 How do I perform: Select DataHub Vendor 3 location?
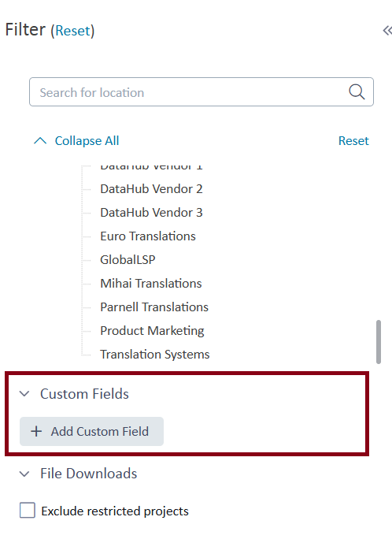tap(151, 213)
